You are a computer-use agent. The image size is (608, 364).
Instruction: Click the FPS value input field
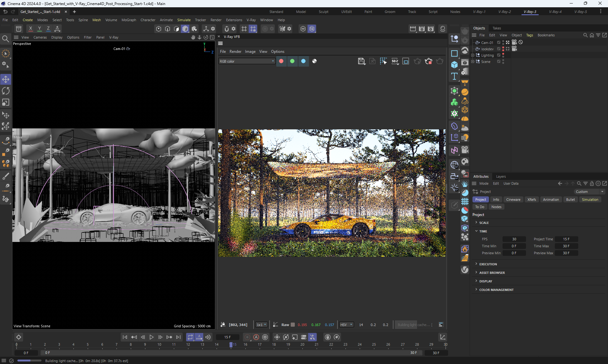514,239
